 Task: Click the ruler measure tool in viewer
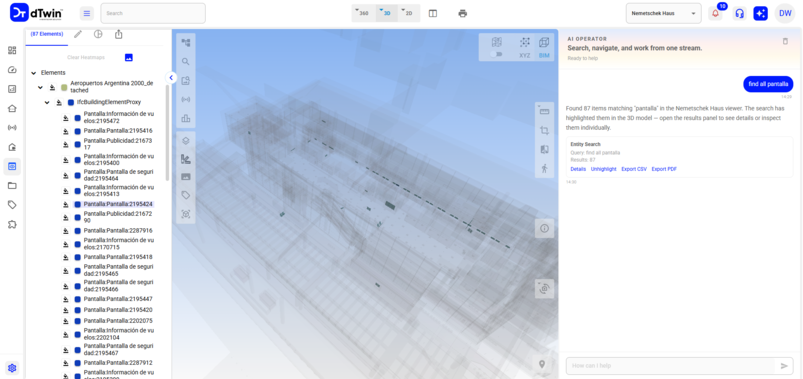point(544,111)
